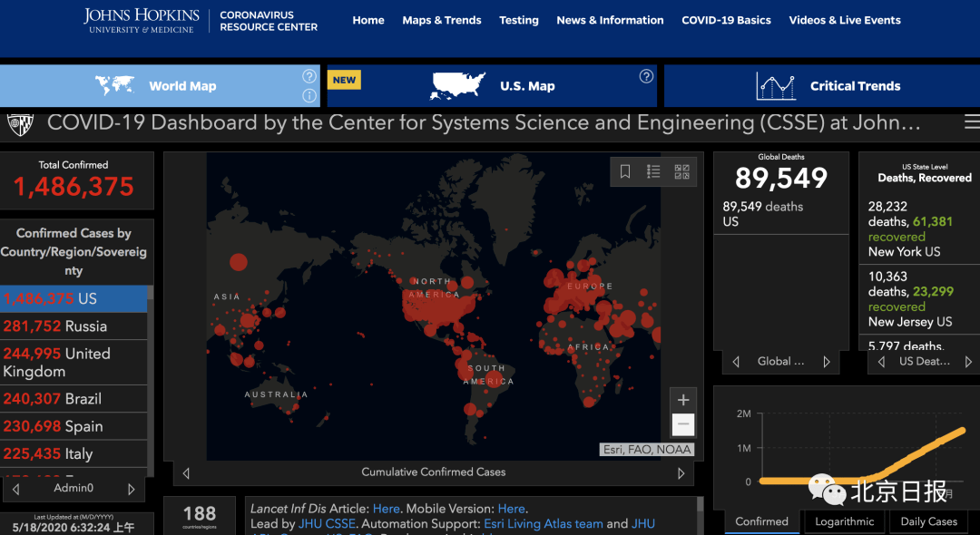Click the country list vertical scrollbar
The width and height of the screenshot is (980, 535).
point(150,381)
